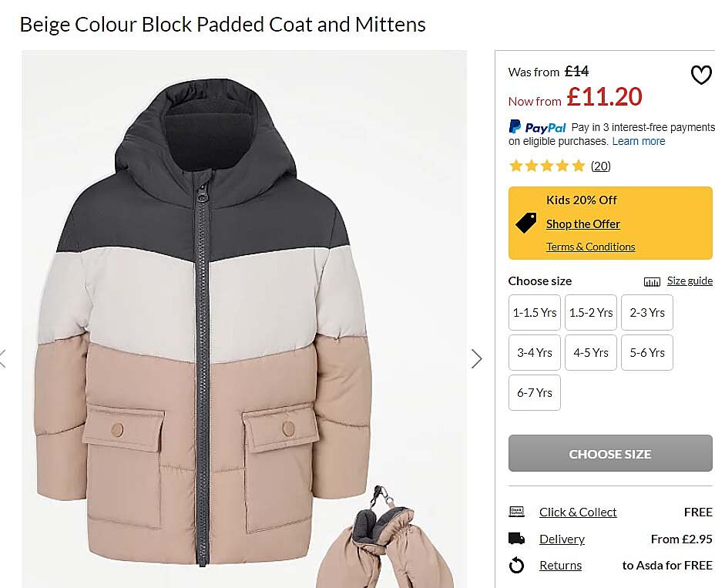Screen dimensions: 715x588
Task: Click the size guide ruler icon
Action: [652, 281]
